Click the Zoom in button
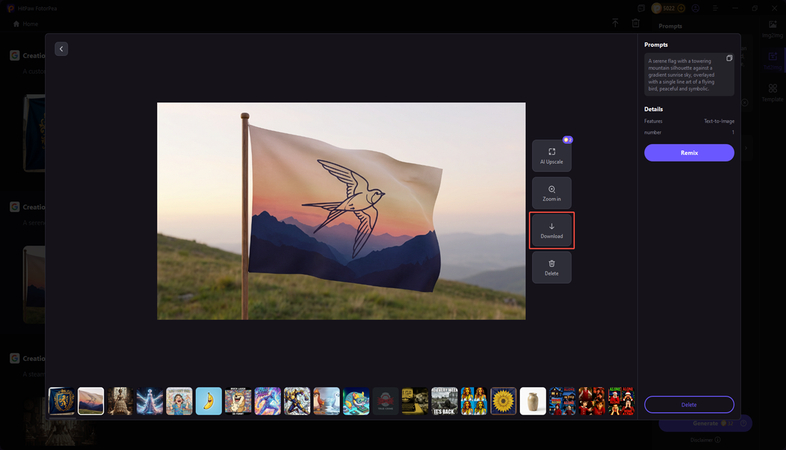The height and width of the screenshot is (450, 786). pyautogui.click(x=551, y=193)
